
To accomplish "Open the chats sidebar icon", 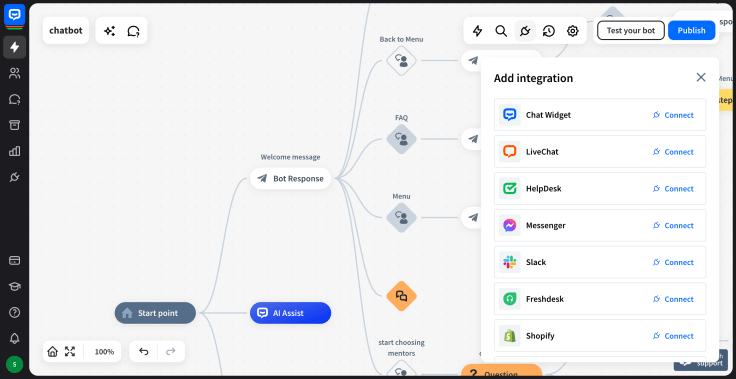I will (15, 99).
